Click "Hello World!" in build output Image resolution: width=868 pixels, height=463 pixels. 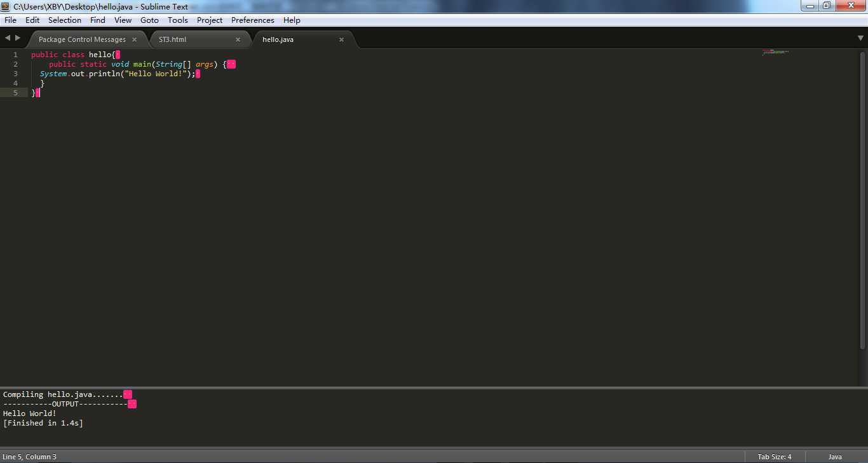(30, 413)
